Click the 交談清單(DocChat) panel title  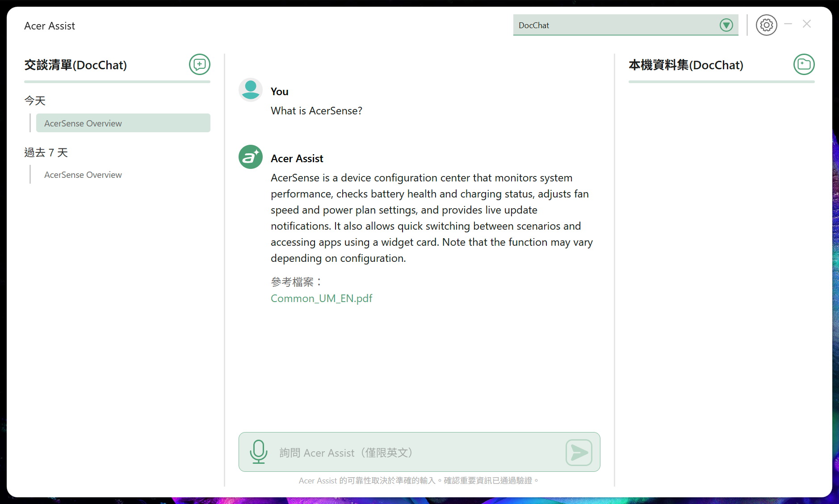click(x=76, y=65)
